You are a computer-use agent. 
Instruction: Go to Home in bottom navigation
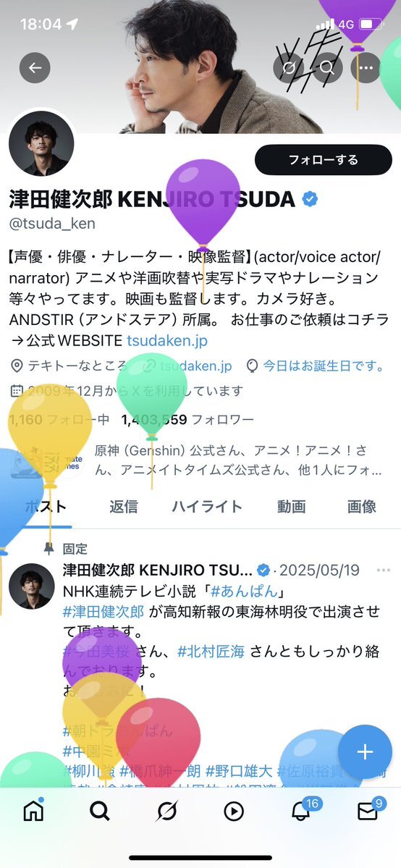point(34,812)
